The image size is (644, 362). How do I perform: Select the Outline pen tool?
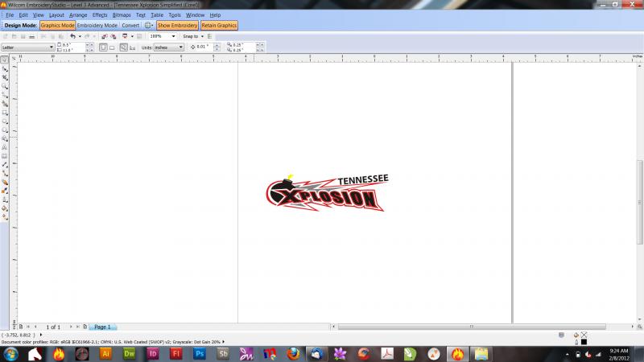tap(5, 200)
